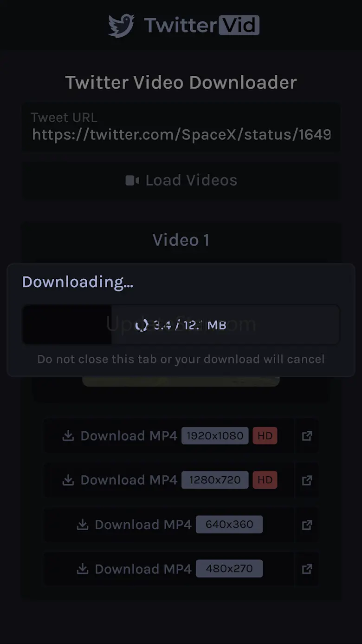Download MP4 at 1280x720 HD
The height and width of the screenshot is (644, 362).
pos(169,480)
